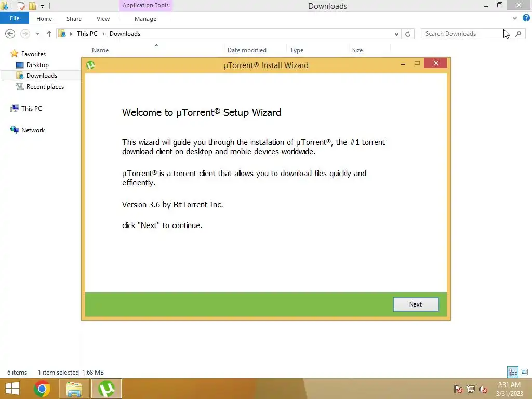Screen dimensions: 532x399
Task: Maximize the µTorrent Install Wizard window
Action: pos(417,63)
